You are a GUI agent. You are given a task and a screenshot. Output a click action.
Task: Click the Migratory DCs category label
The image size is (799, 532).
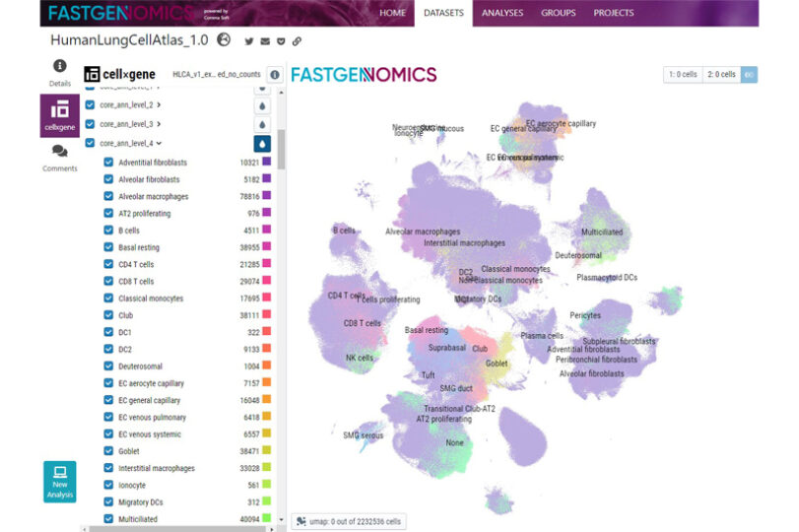click(141, 502)
